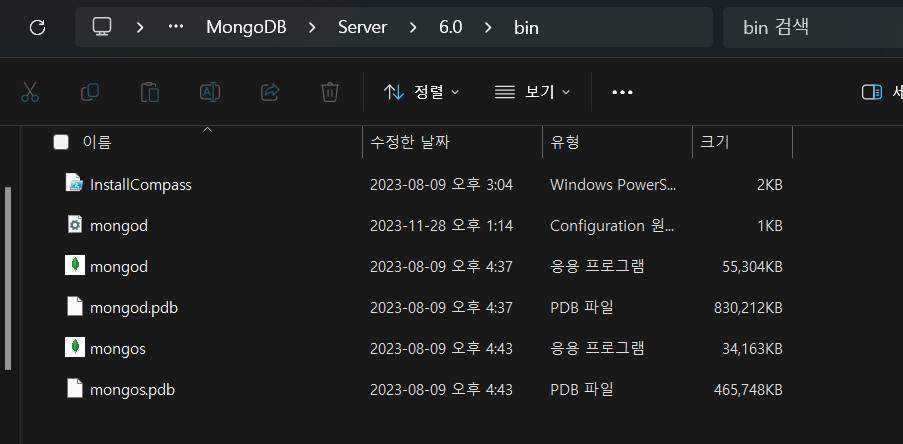Open the 정렬 sort dropdown
The image size is (903, 444).
(422, 92)
